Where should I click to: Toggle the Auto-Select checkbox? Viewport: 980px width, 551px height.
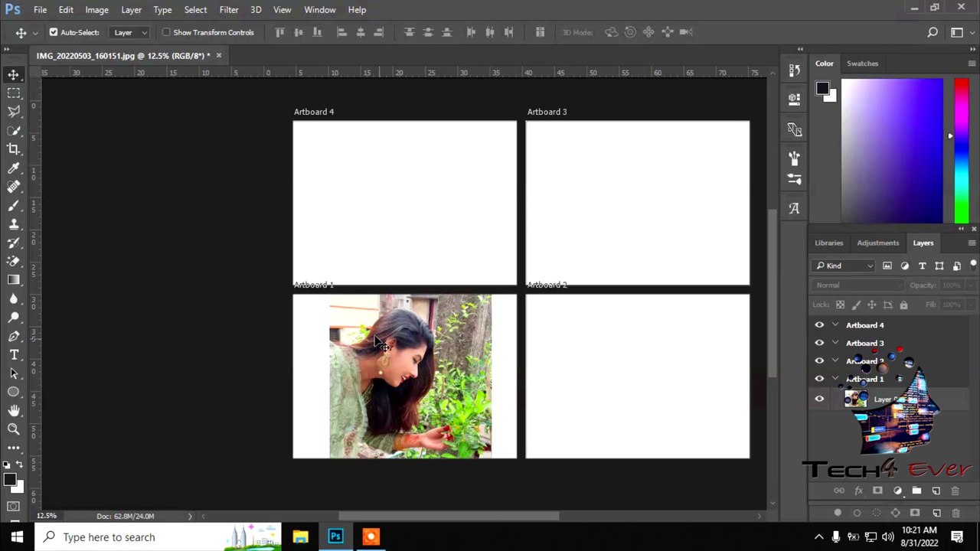[x=54, y=32]
